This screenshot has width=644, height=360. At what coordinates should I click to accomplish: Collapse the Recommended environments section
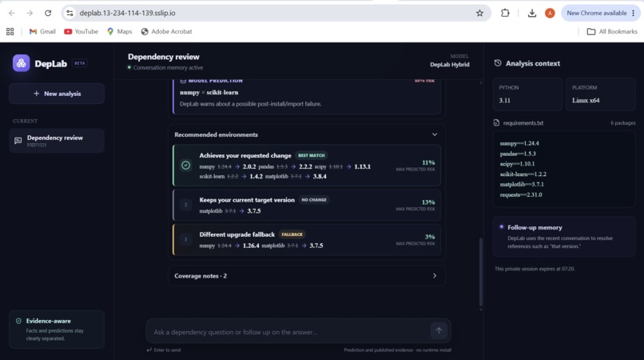coord(435,134)
